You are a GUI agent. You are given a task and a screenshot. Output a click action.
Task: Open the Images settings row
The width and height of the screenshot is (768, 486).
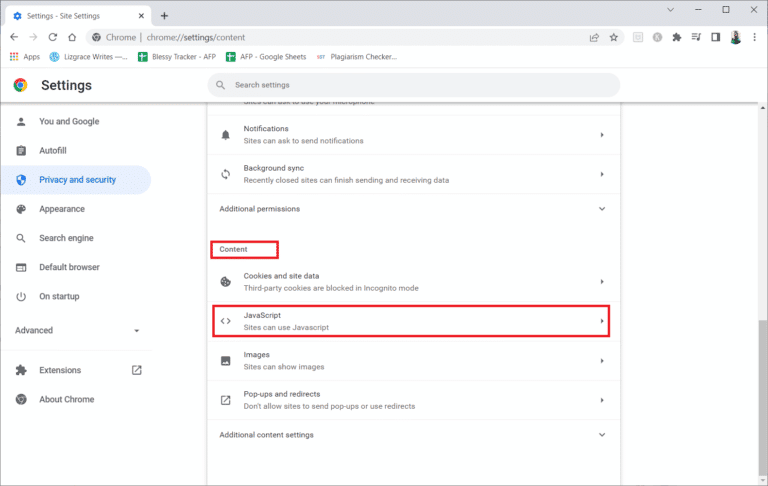[x=414, y=361]
